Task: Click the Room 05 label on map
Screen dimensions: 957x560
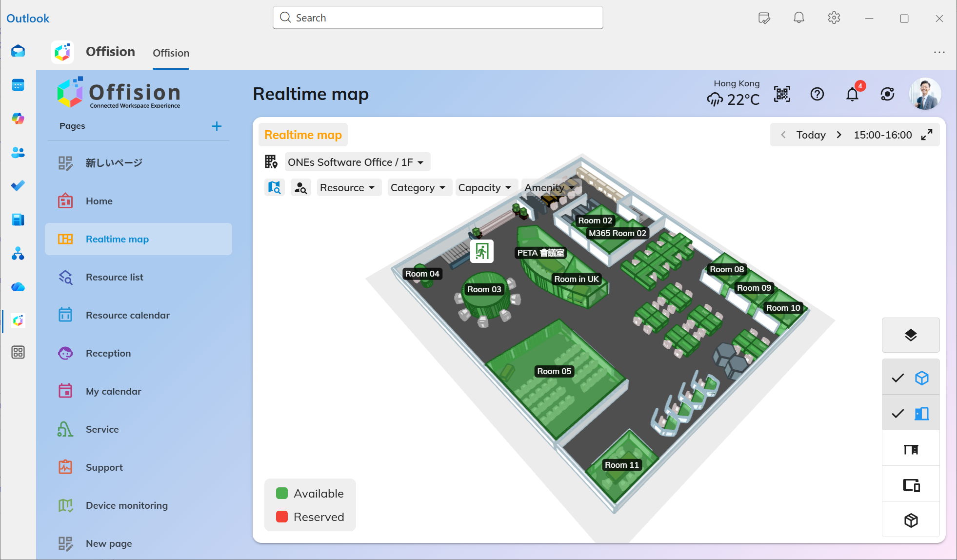Action: click(554, 371)
